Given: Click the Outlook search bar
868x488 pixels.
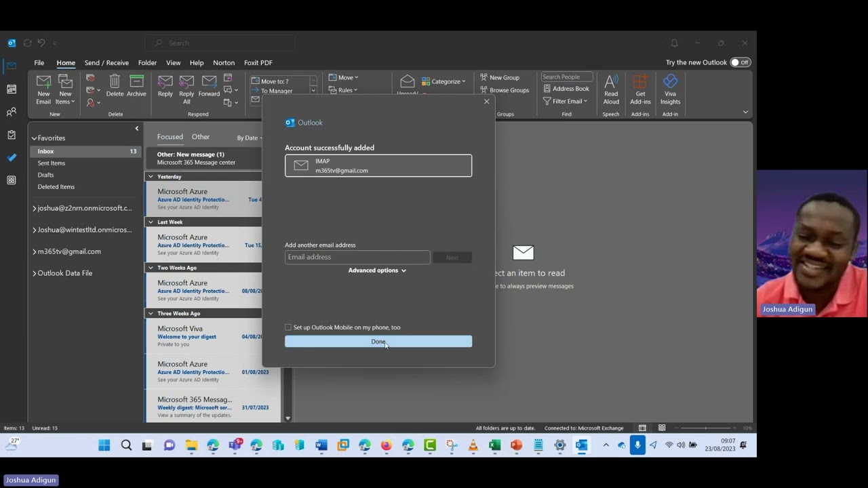Looking at the screenshot, I should click(220, 43).
